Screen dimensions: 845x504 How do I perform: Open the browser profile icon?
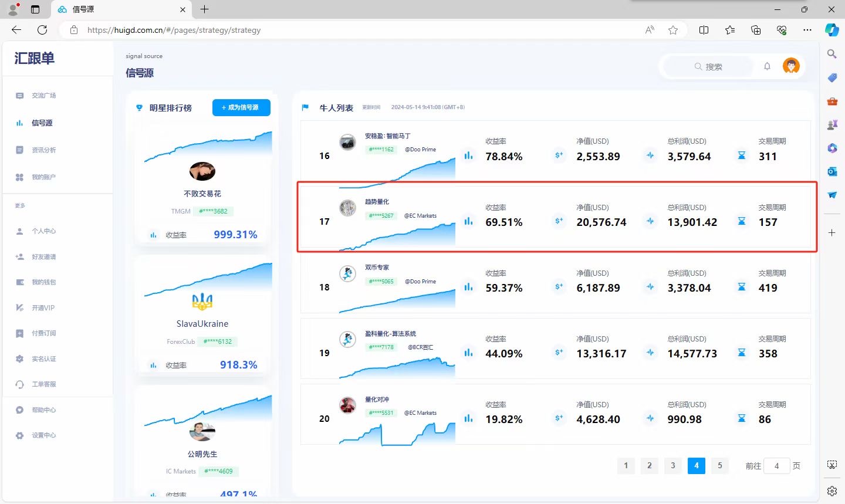[13, 9]
